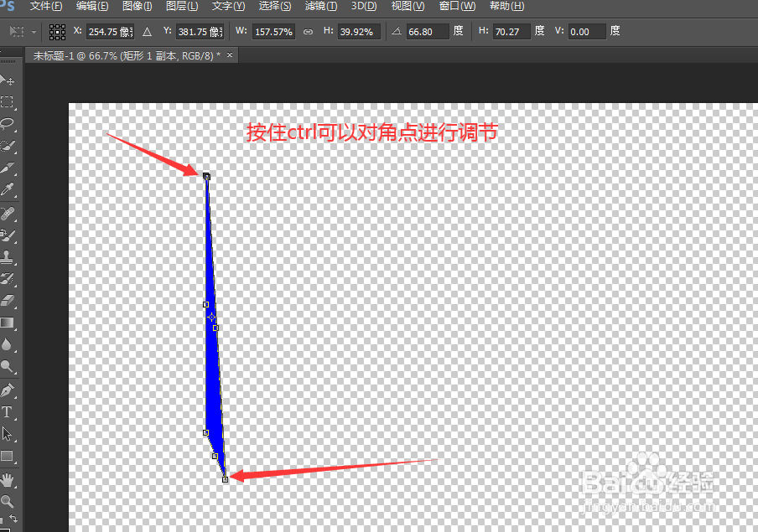Select the Move tool
The height and width of the screenshot is (532, 758).
coord(10,80)
